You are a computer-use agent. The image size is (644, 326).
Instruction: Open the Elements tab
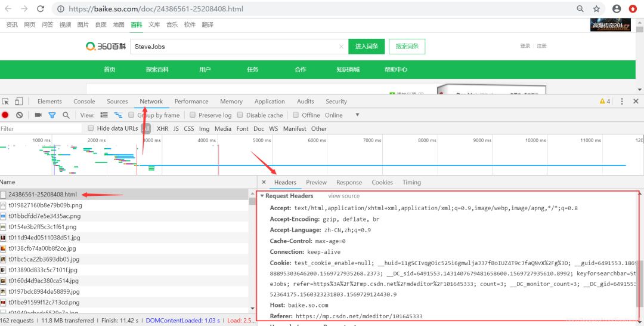click(x=49, y=102)
